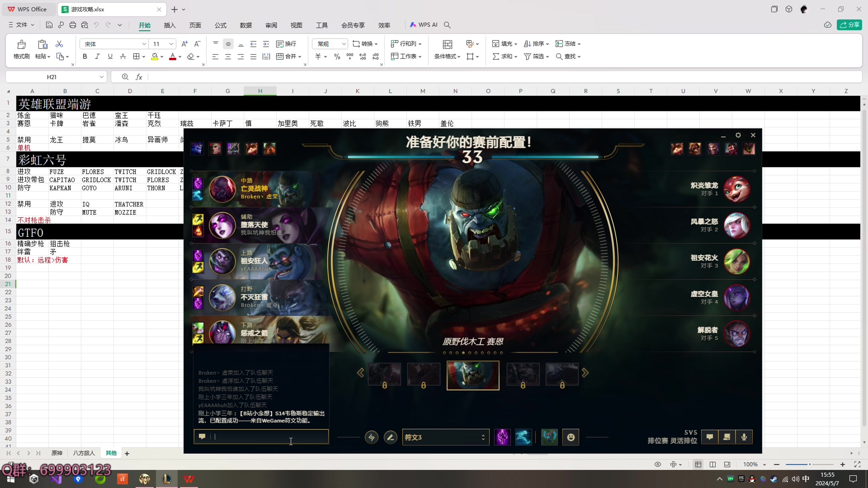Add a new sheet with the plus button
Viewport: 868px width, 488px height.
click(127, 453)
